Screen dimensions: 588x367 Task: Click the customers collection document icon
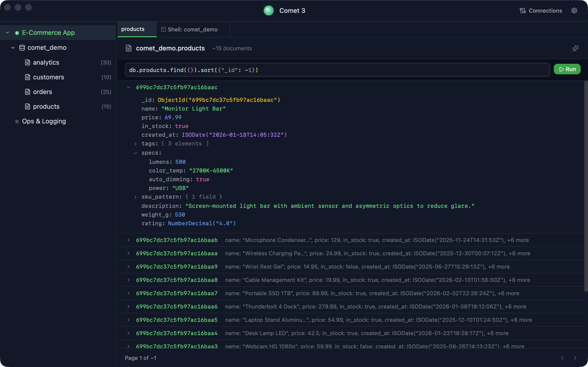pyautogui.click(x=28, y=77)
